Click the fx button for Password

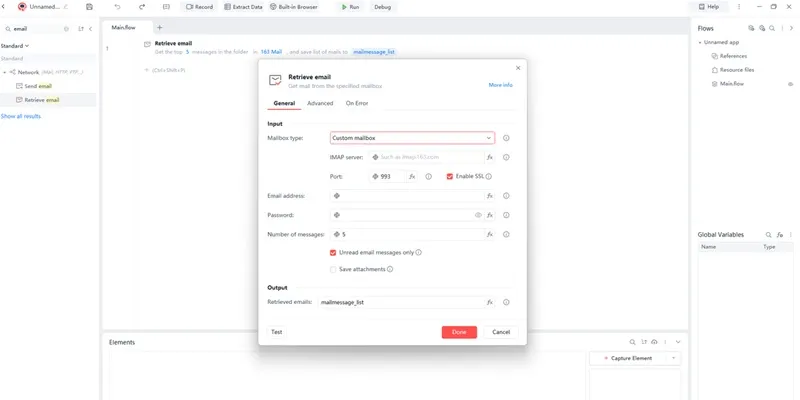tap(490, 215)
